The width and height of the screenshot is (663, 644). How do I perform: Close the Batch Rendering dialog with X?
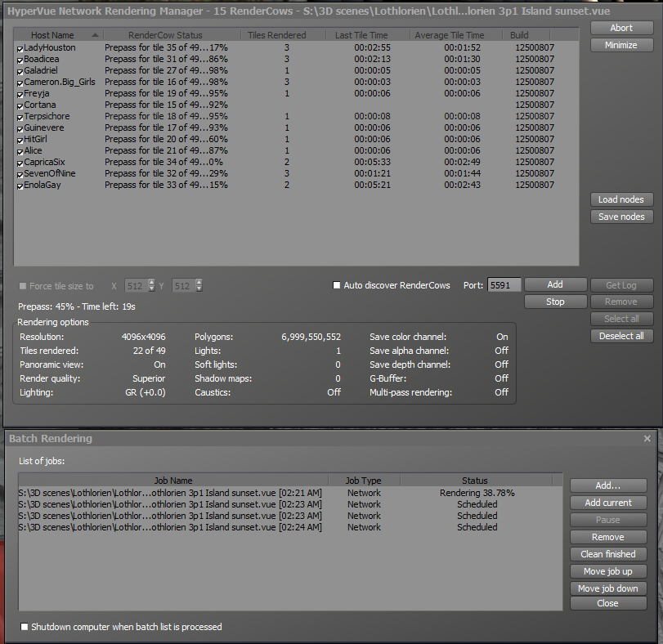point(647,439)
